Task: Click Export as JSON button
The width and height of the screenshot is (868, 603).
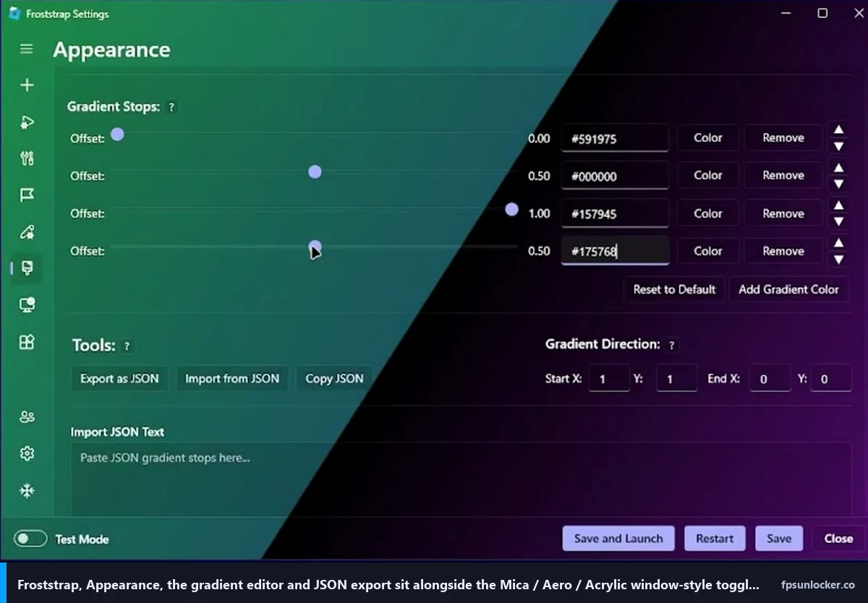Action: [119, 378]
